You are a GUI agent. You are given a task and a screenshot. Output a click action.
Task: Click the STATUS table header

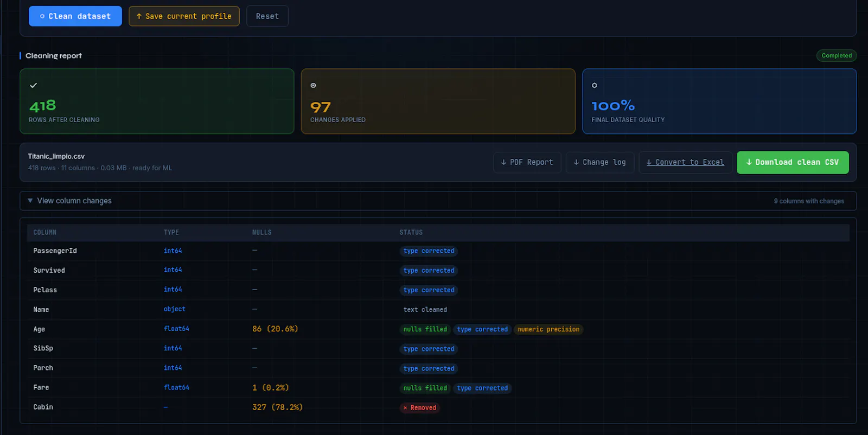click(x=411, y=232)
